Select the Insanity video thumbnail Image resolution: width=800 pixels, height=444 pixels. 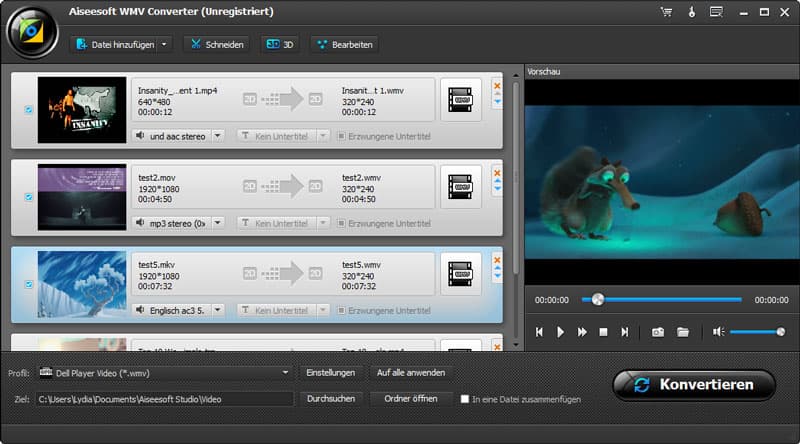click(x=82, y=110)
